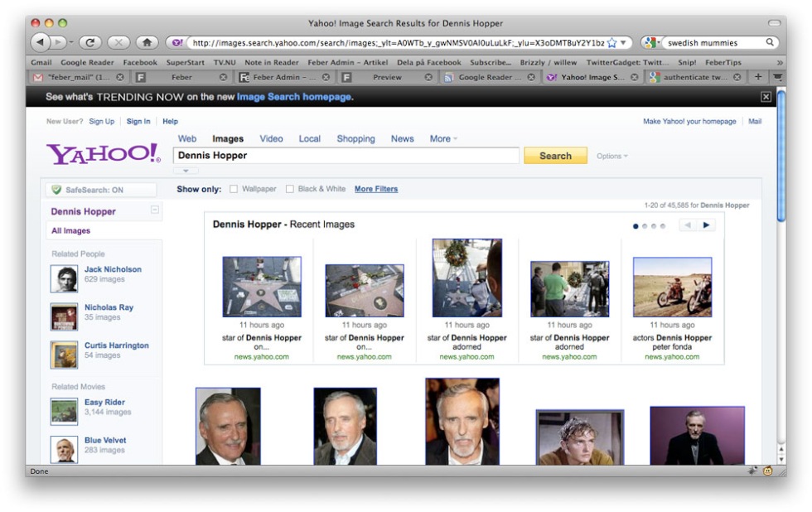This screenshot has height=512, width=812.
Task: Open the search engine selector dropdown
Action: [653, 42]
